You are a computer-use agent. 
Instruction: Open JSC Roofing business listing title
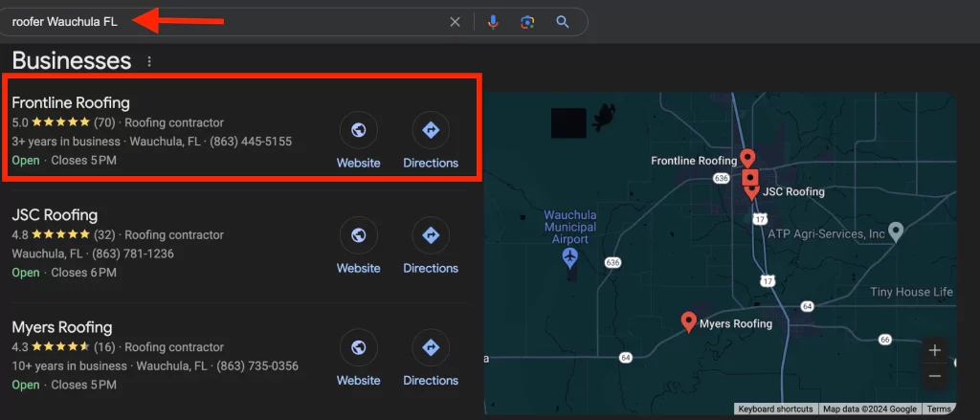click(55, 215)
